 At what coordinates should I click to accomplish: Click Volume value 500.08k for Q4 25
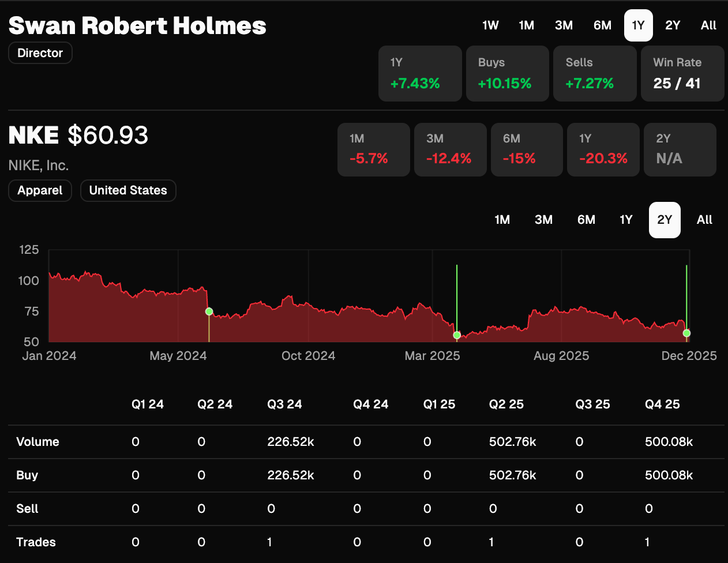[x=669, y=442]
